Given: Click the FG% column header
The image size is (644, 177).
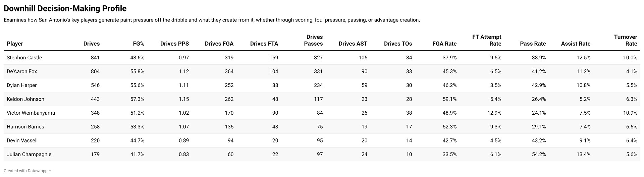Looking at the screenshot, I should 137,44.
